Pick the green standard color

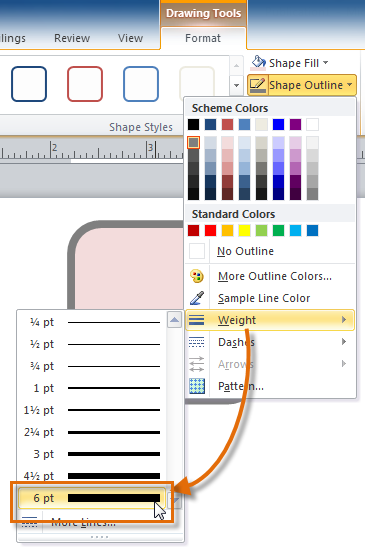(278, 231)
